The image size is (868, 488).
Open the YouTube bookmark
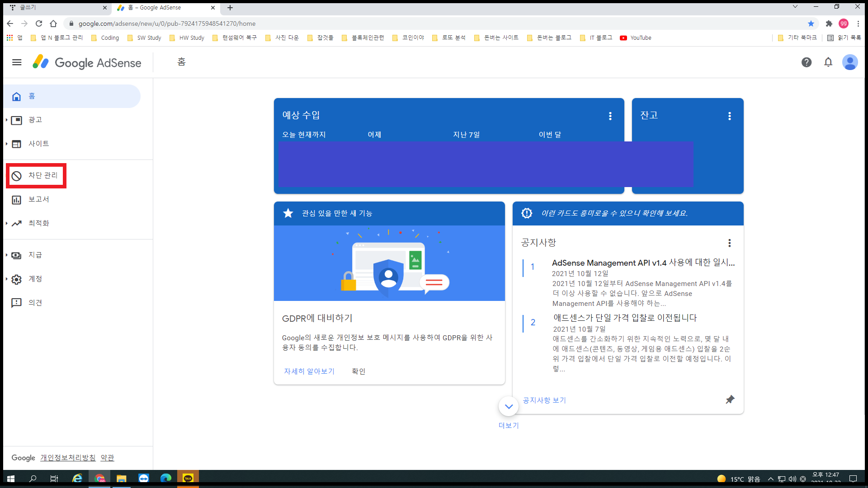[x=636, y=38]
